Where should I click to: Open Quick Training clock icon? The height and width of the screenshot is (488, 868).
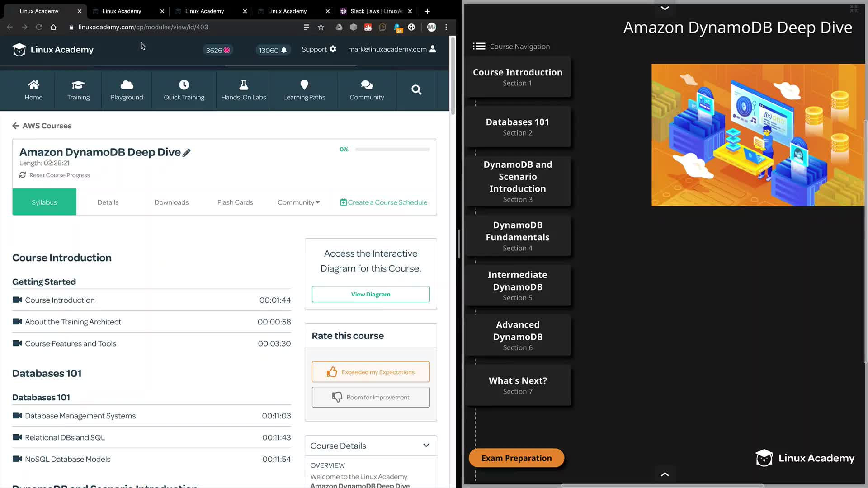point(184,85)
